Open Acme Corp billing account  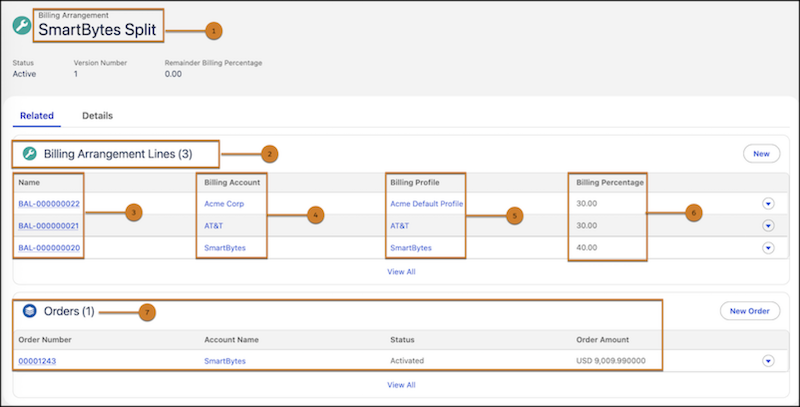224,204
